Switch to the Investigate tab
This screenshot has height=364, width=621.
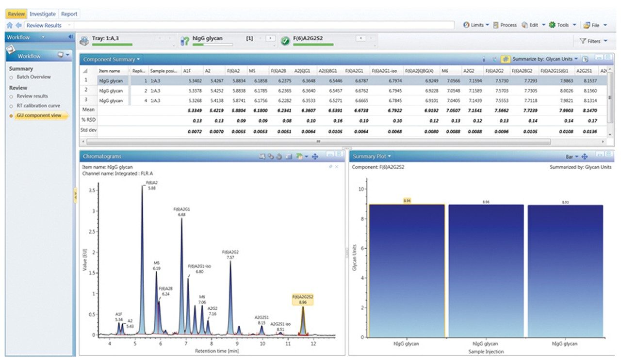click(43, 14)
